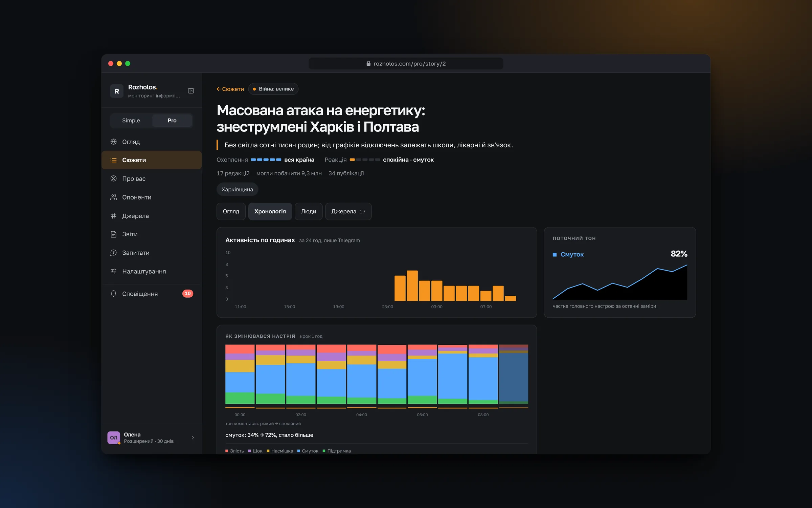Click the globe icon next to Огляд
The width and height of the screenshot is (812, 508).
(x=114, y=142)
